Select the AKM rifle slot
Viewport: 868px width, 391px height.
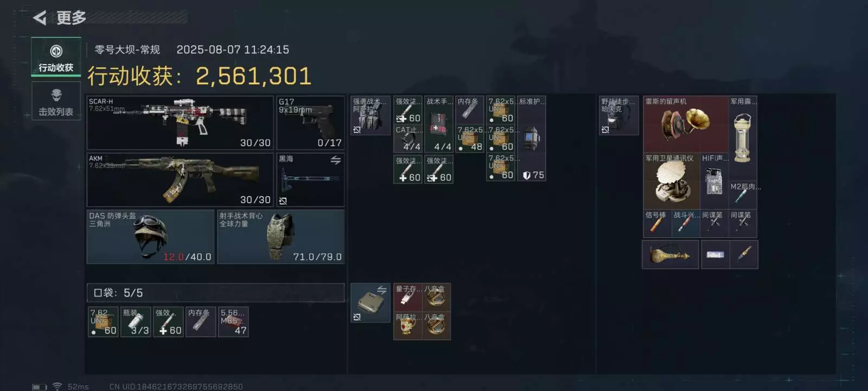pyautogui.click(x=180, y=180)
